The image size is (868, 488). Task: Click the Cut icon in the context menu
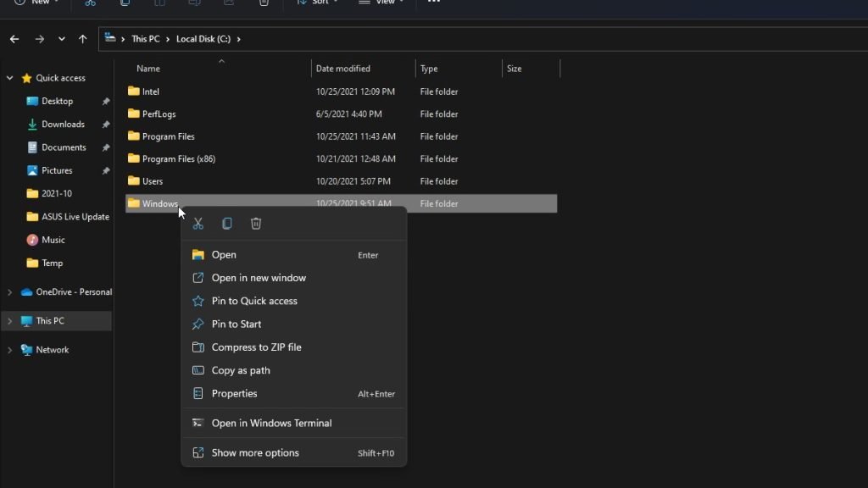click(198, 224)
